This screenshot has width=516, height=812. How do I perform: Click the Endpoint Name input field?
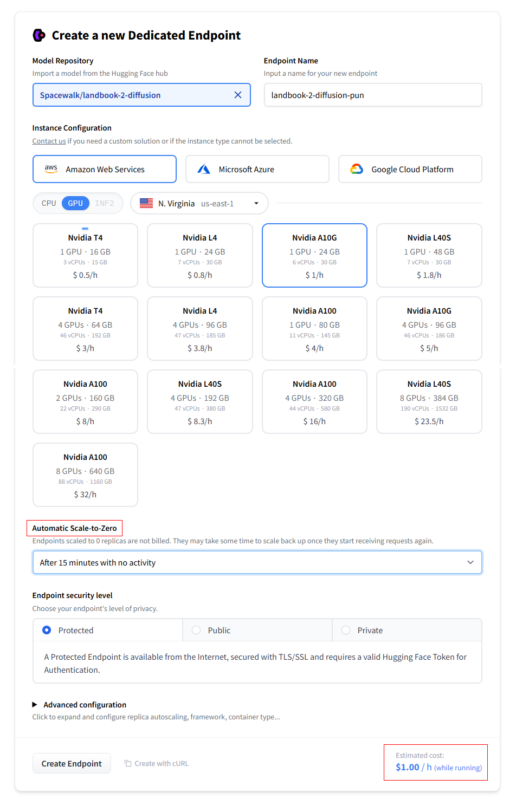[x=372, y=95]
